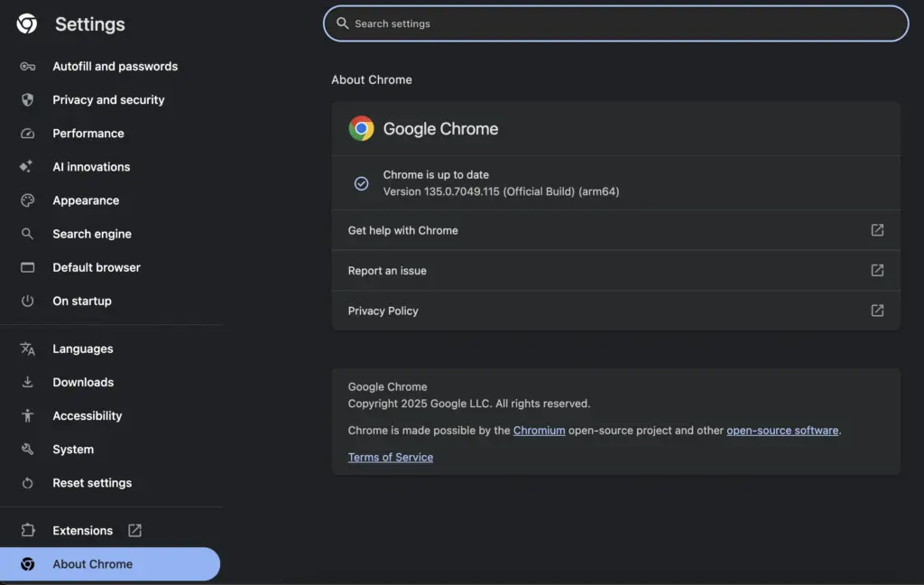Click the up-to-date checkmark icon
Viewport: 924px width, 585px height.
(x=361, y=183)
